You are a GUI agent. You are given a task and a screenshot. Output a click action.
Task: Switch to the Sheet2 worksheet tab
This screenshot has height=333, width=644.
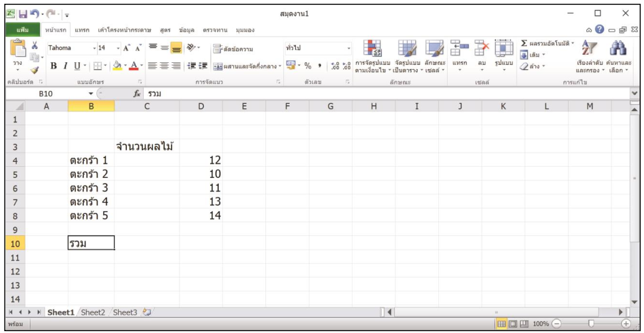pos(93,312)
